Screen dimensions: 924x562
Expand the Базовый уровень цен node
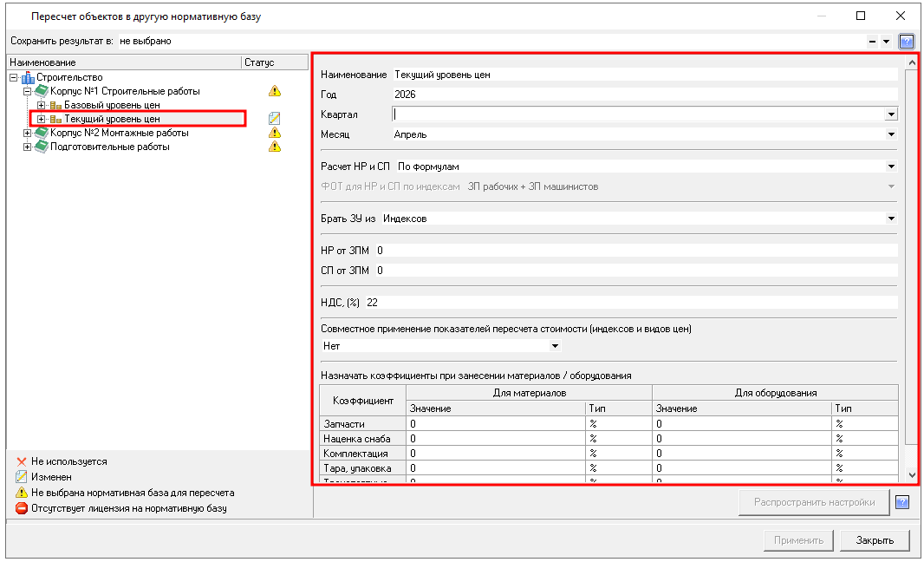(x=41, y=105)
